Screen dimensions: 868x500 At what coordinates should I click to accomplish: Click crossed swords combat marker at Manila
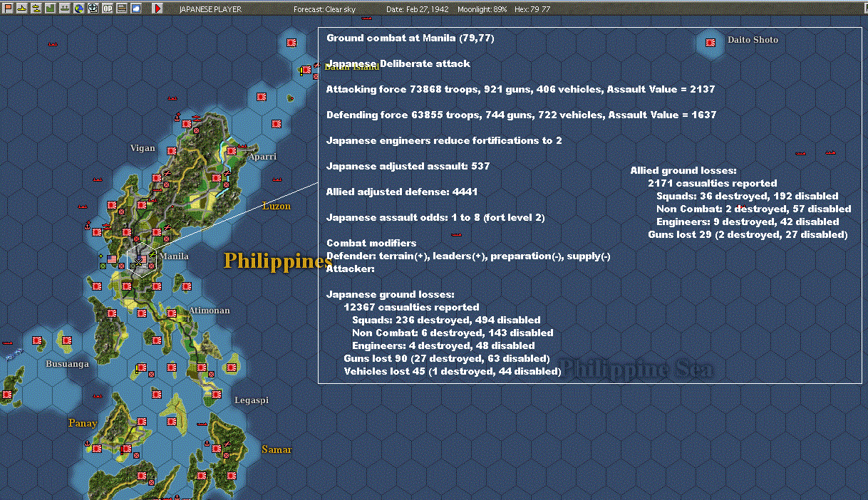pos(138,262)
